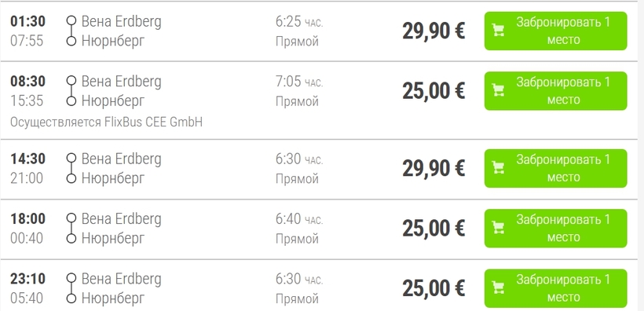Click the 29,90 € price of 01:30 trip
The width and height of the screenshot is (644, 311).
pos(434,31)
